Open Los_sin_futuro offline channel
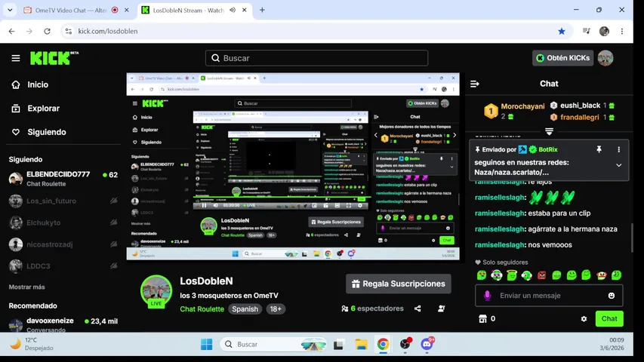Viewport: 644px width, 362px height. [x=63, y=201]
